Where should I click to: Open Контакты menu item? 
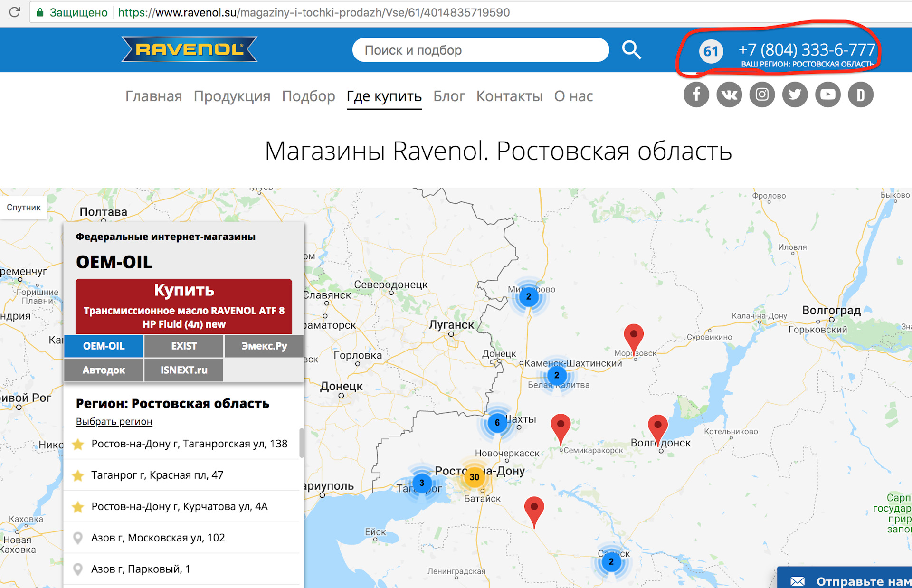click(509, 96)
